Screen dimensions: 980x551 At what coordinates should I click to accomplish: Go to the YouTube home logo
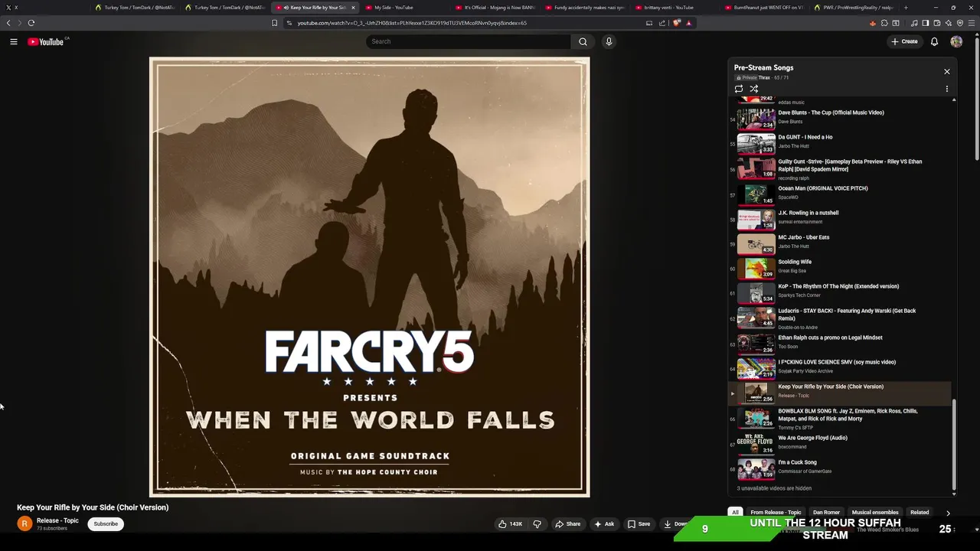click(x=47, y=42)
